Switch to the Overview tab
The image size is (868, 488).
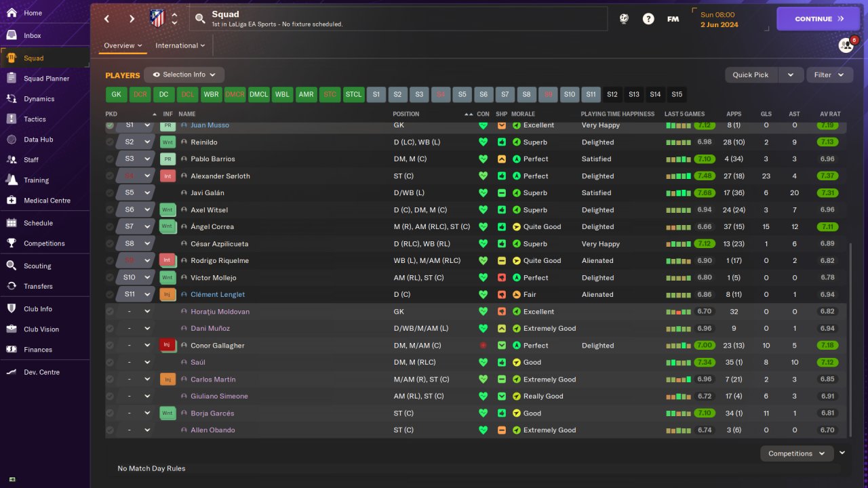pos(123,45)
